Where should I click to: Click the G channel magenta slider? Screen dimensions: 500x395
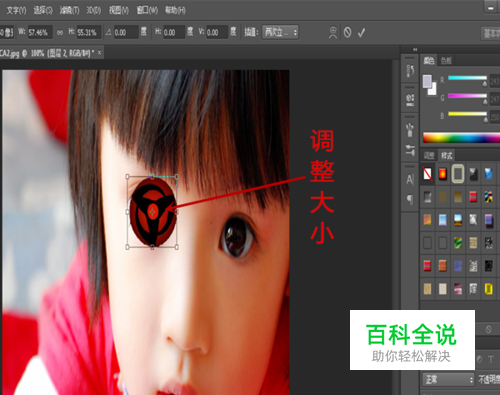[x=467, y=96]
